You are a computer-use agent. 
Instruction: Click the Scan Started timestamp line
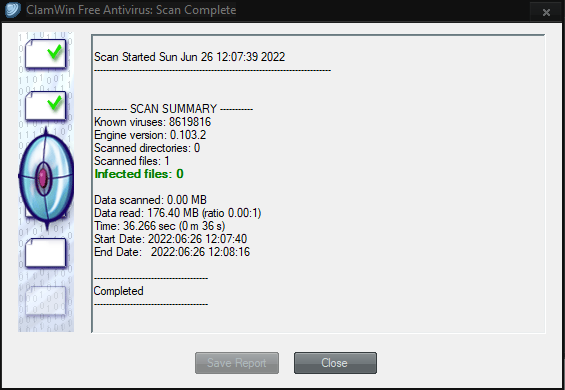click(x=190, y=57)
